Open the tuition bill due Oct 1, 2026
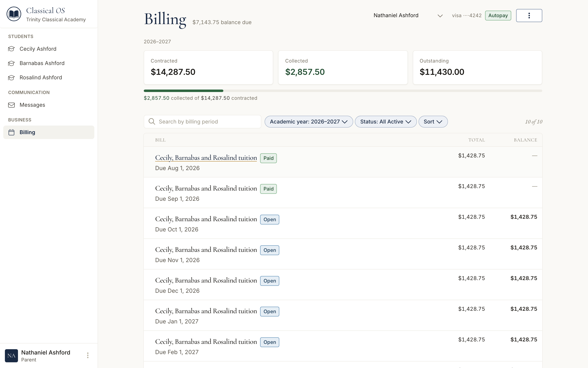 pos(206,219)
